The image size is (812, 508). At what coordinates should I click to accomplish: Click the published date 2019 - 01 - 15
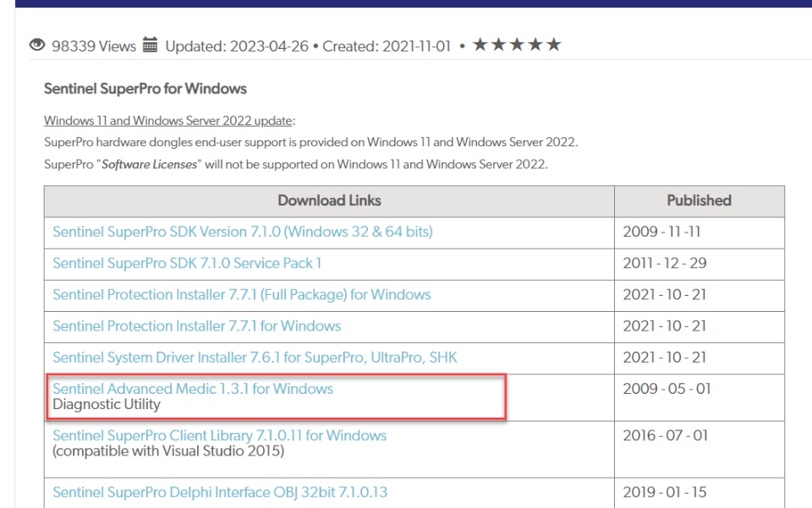[665, 492]
